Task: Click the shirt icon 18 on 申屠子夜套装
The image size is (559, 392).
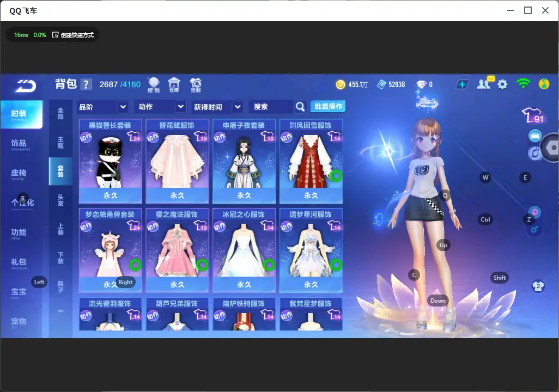Action: pos(268,137)
